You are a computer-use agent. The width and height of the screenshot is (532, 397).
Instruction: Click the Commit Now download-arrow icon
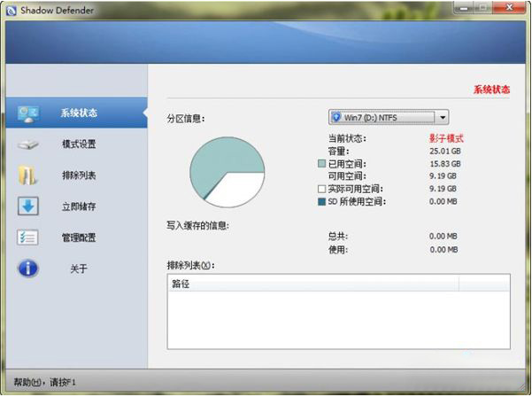click(27, 206)
